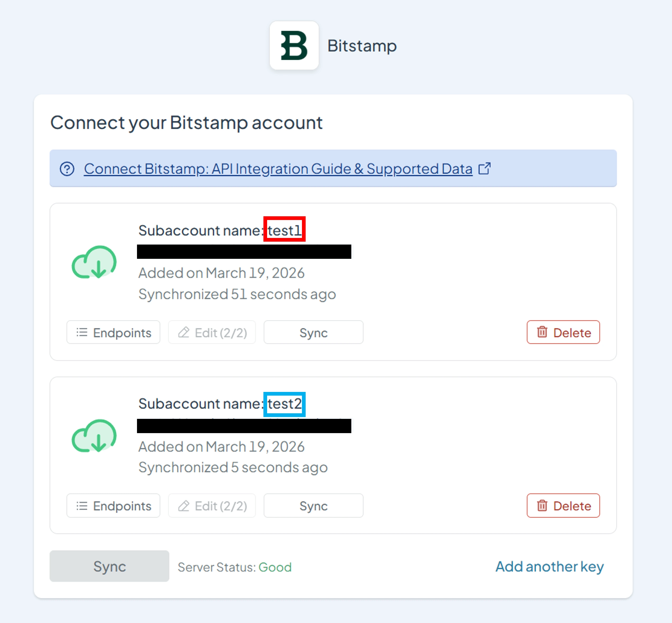
Task: Open Endpoints for subaccount test1
Action: point(113,332)
